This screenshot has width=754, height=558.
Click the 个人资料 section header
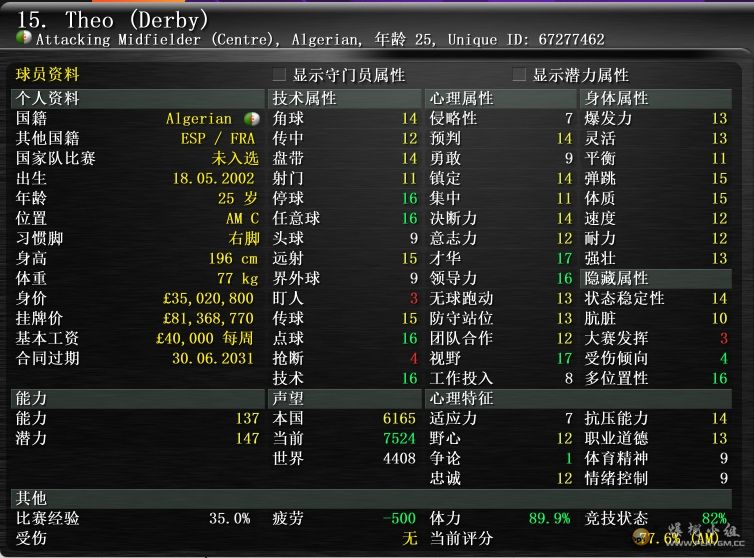pyautogui.click(x=47, y=99)
